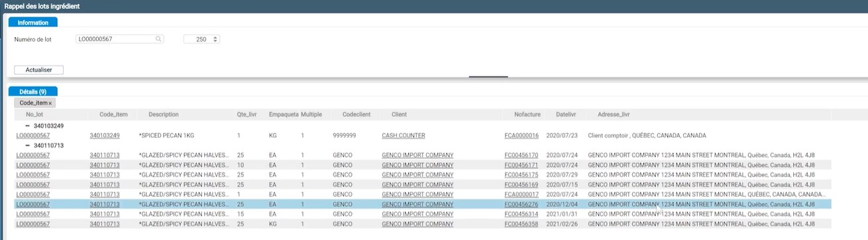Collapse the 340103249 group

click(x=28, y=125)
